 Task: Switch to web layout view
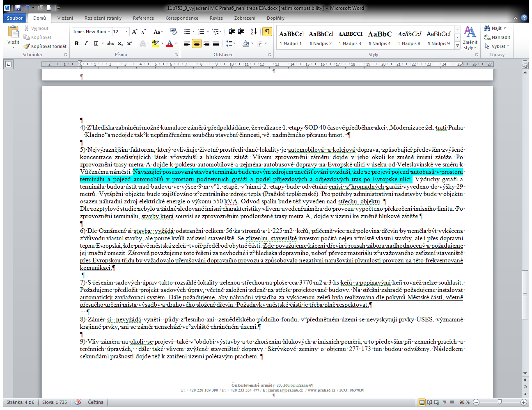point(437,402)
